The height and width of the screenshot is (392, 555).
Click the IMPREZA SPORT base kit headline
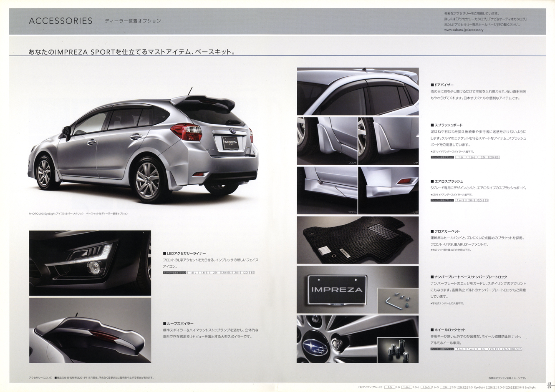coord(132,52)
